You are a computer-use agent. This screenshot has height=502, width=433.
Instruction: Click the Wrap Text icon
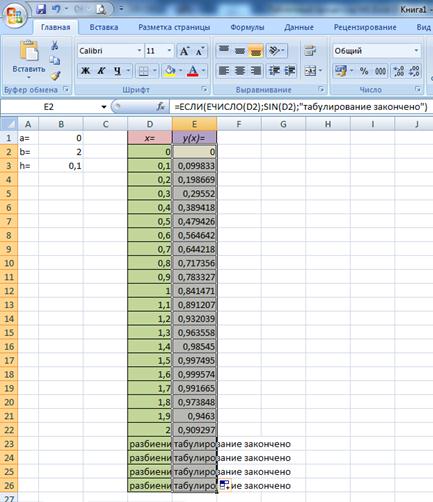[x=310, y=51]
